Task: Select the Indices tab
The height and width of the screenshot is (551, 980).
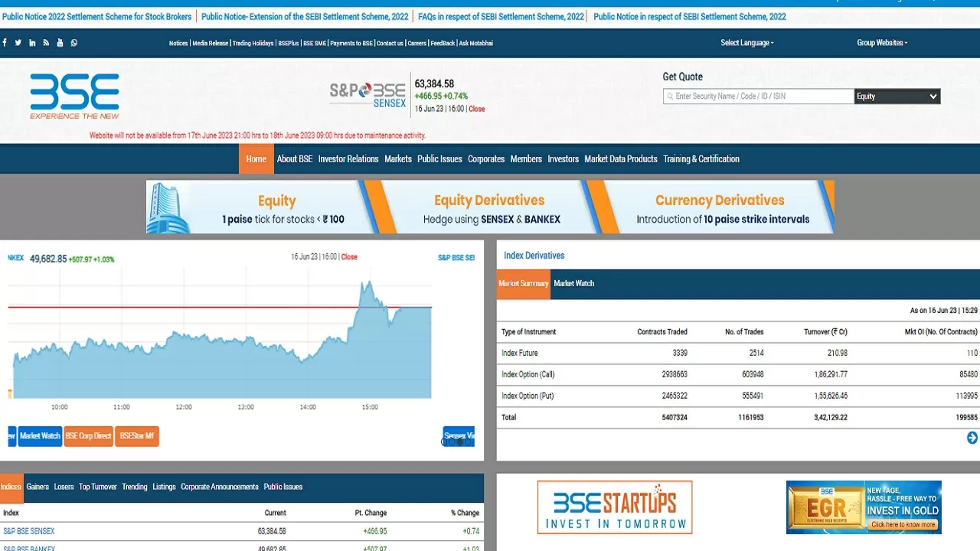Action: tap(11, 487)
